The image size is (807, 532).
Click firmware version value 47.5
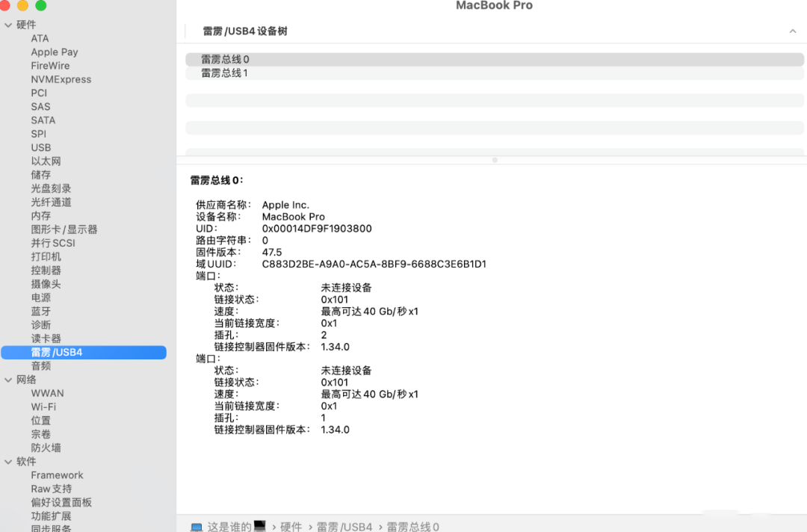tap(272, 252)
